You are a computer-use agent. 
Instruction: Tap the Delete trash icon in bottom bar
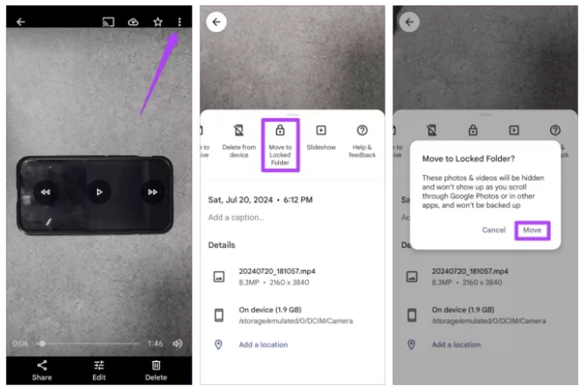[156, 370]
